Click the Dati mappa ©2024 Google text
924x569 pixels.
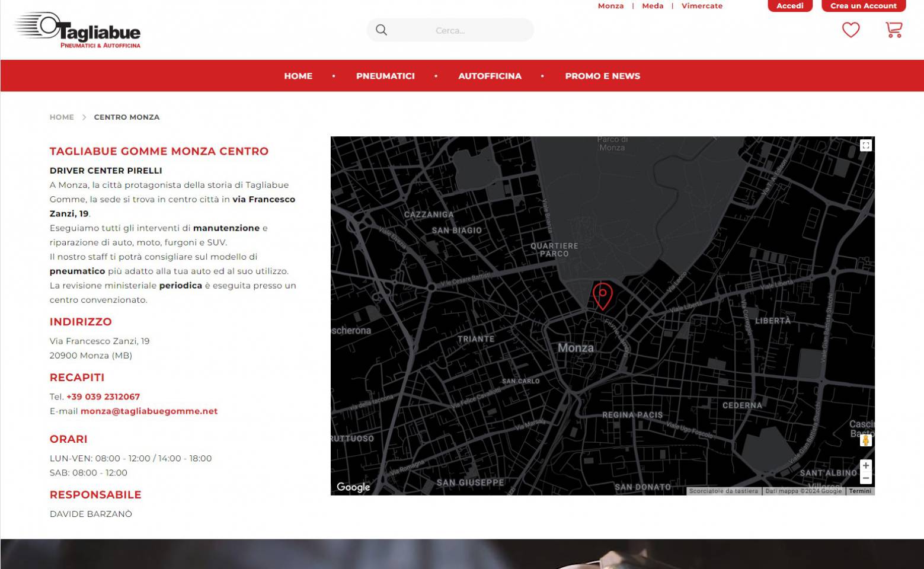[x=803, y=491]
